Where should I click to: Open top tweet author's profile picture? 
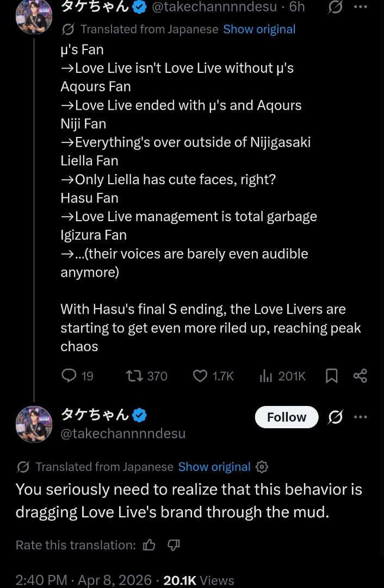tap(34, 15)
